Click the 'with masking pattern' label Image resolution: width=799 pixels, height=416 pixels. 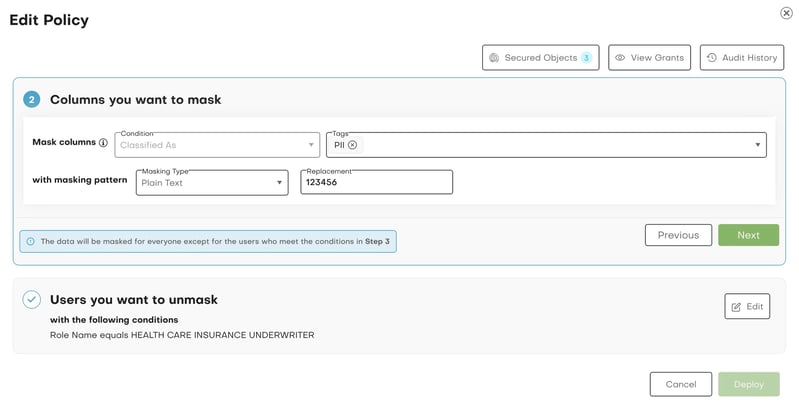[80, 179]
